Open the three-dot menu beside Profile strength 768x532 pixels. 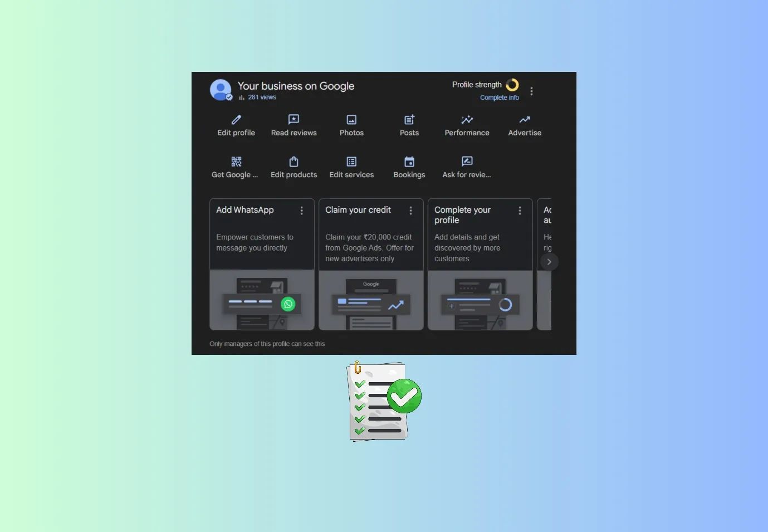pos(531,91)
